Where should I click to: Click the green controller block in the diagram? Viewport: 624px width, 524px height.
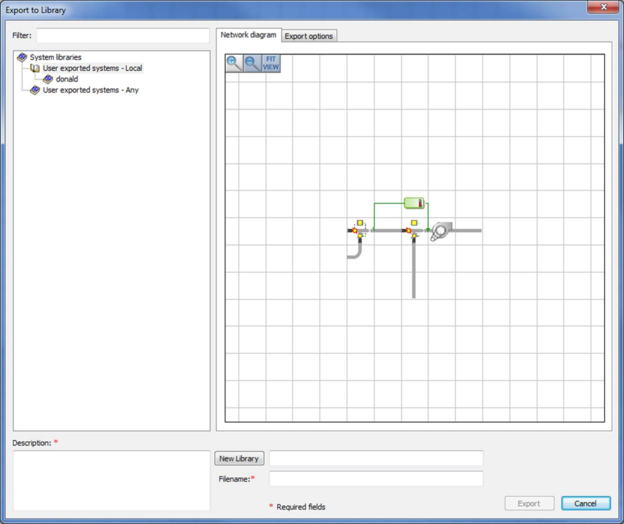[x=414, y=203]
